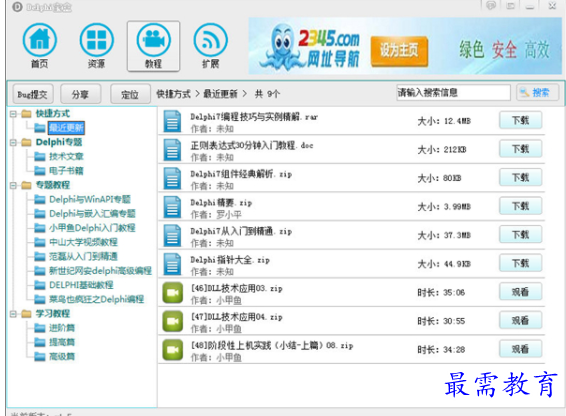Watch [48]阶段性上机实践 video
The width and height of the screenshot is (566, 416).
[521, 349]
